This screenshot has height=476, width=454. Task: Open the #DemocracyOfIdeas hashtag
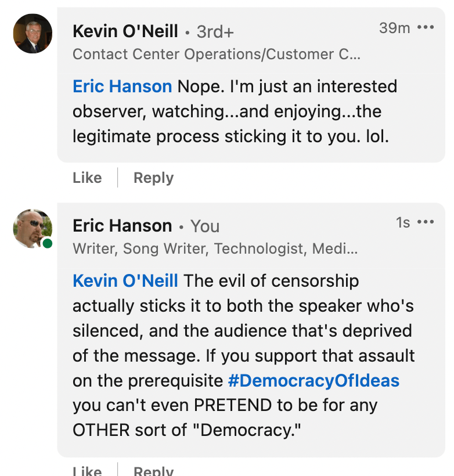coord(314,381)
